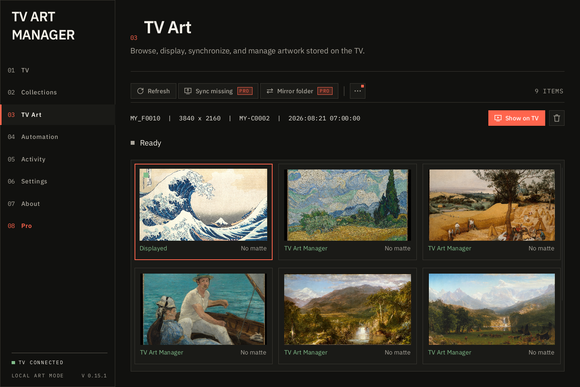Click Sync missing button
Viewport: 580px width, 387px height.
click(x=218, y=91)
